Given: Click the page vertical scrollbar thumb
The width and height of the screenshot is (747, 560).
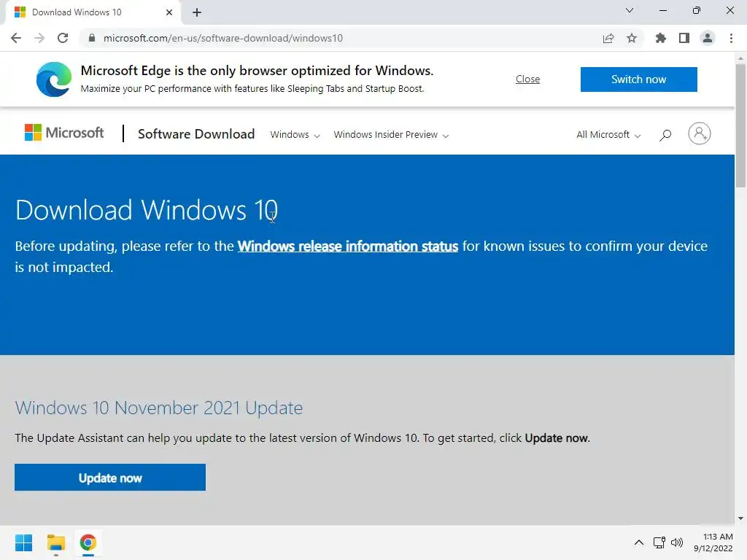Looking at the screenshot, I should [x=740, y=125].
